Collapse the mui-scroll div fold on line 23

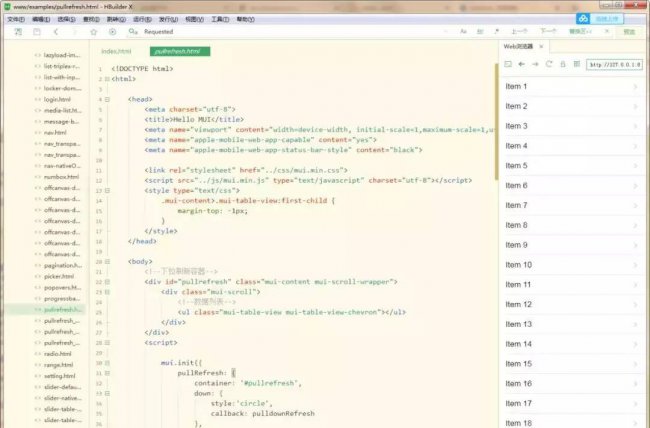[x=107, y=292]
